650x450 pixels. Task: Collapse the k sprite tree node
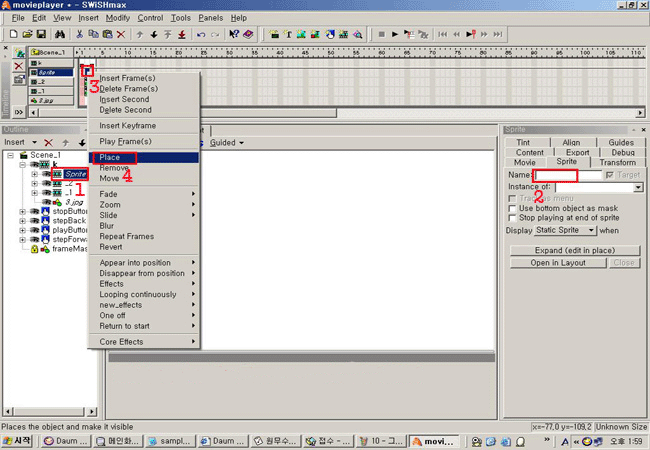coord(23,165)
